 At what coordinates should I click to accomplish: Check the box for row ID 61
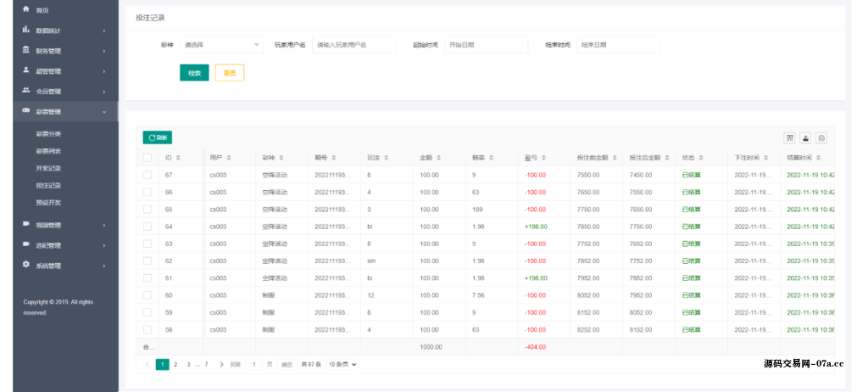pyautogui.click(x=147, y=278)
